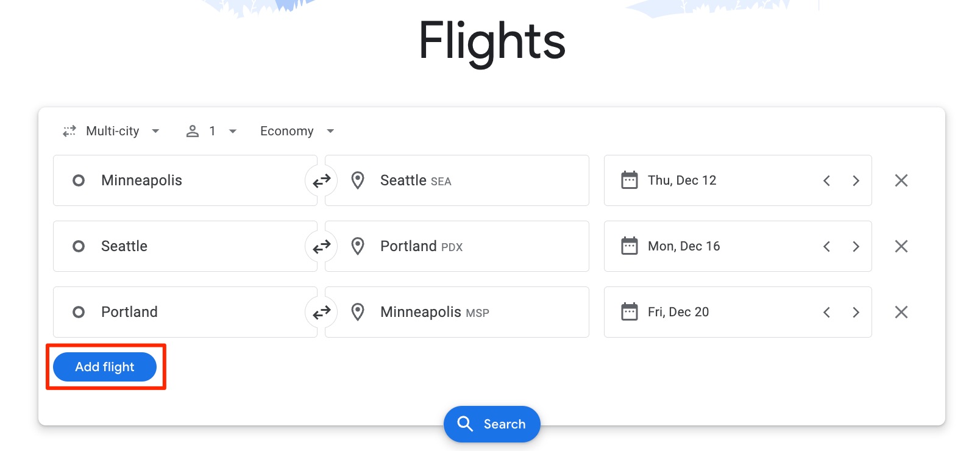980x451 pixels.
Task: Open the calendar icon for Fri, Dec 20
Action: [x=630, y=312]
